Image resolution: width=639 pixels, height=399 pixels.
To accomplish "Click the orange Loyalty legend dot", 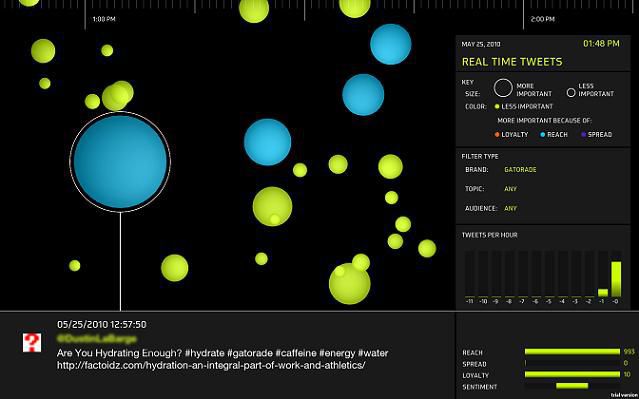I will pos(497,134).
